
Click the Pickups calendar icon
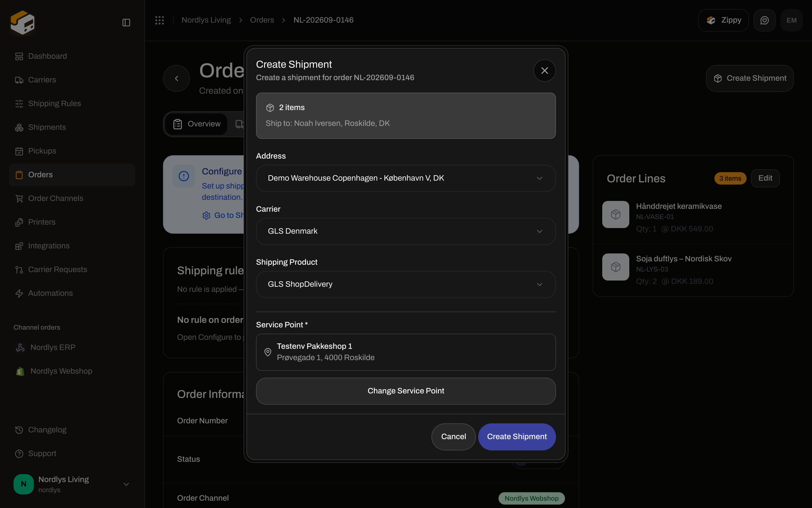(x=19, y=151)
